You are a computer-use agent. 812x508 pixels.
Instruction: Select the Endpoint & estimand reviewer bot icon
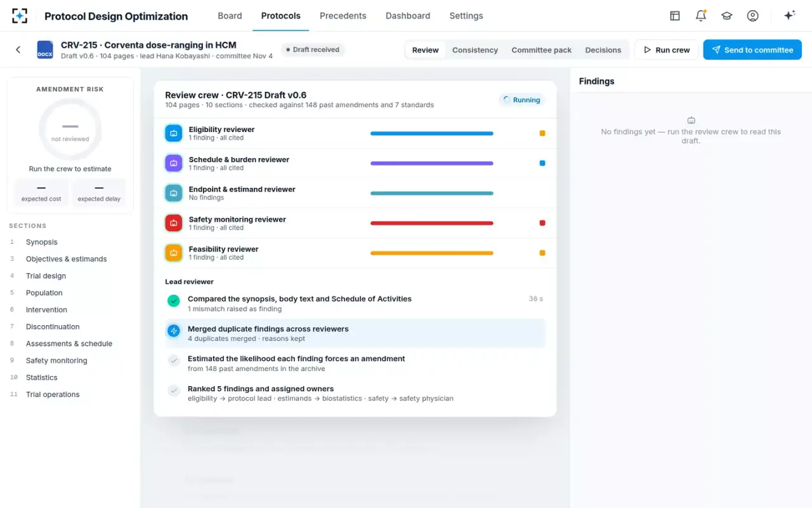173,193
